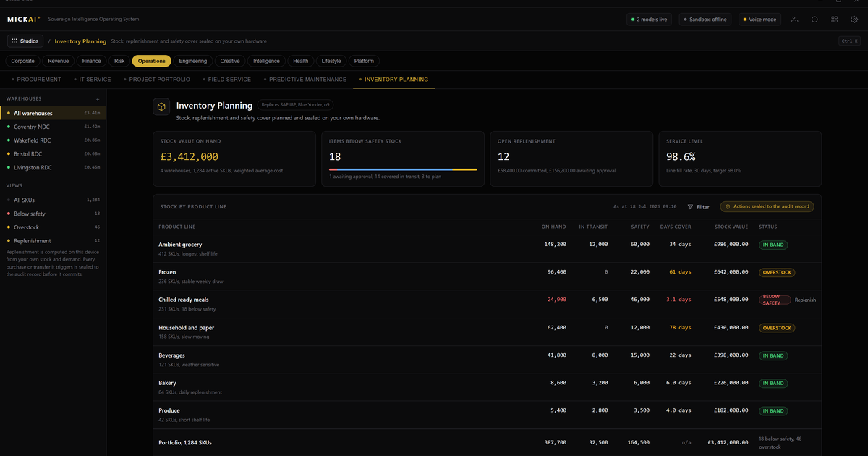Open the Studios menu button
Image resolution: width=868 pixels, height=456 pixels.
coord(25,41)
